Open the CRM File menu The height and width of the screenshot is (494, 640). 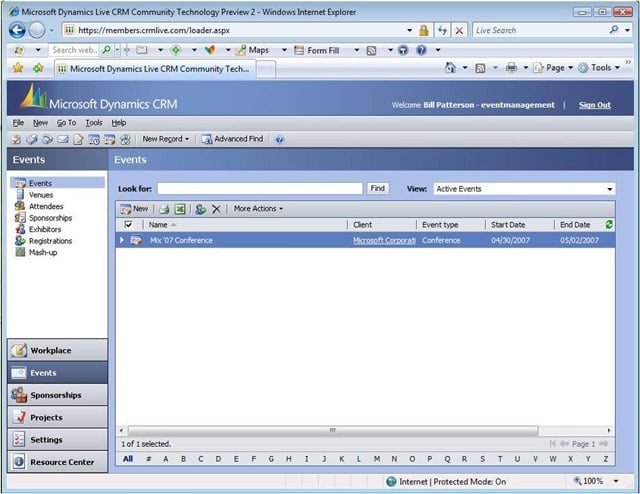pyautogui.click(x=18, y=122)
